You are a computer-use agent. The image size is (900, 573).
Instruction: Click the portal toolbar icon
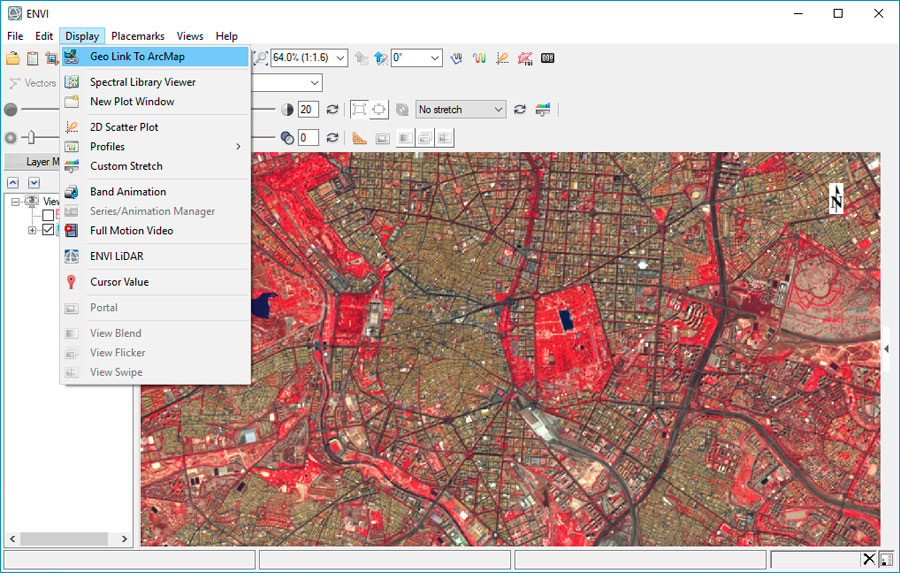pos(382,138)
